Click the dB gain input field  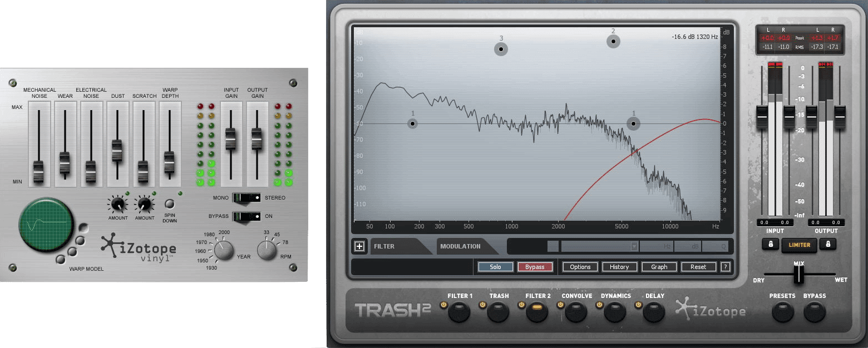pos(687,246)
